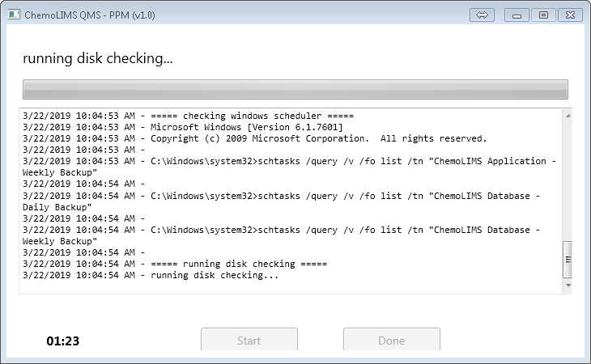This screenshot has width=591, height=364.
Task: Click the "===== running disk checking =====" log line
Action: (175, 265)
